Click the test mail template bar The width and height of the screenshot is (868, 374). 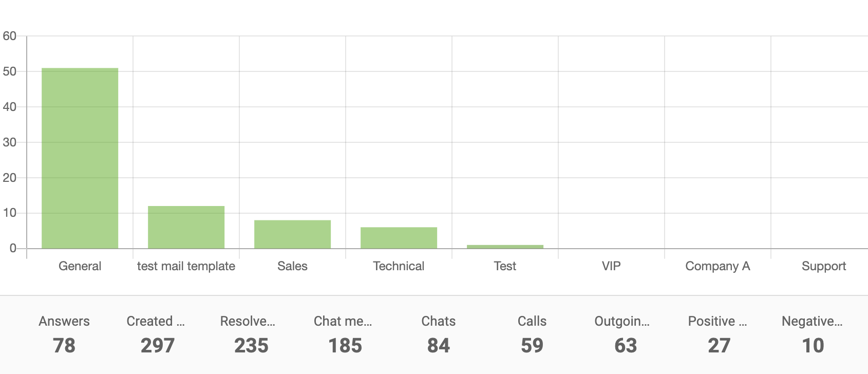pos(186,227)
